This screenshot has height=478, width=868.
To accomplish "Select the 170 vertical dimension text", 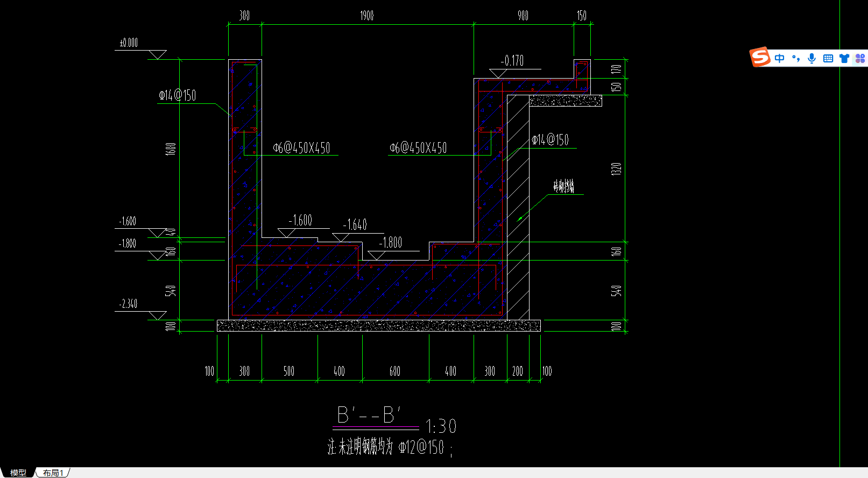I will [x=617, y=69].
